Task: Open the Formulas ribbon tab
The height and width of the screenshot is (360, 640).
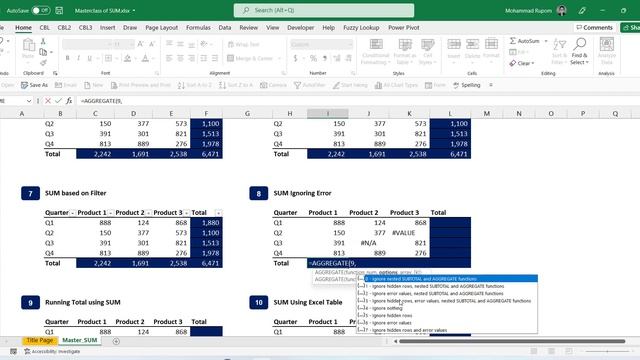Action: pos(198,27)
